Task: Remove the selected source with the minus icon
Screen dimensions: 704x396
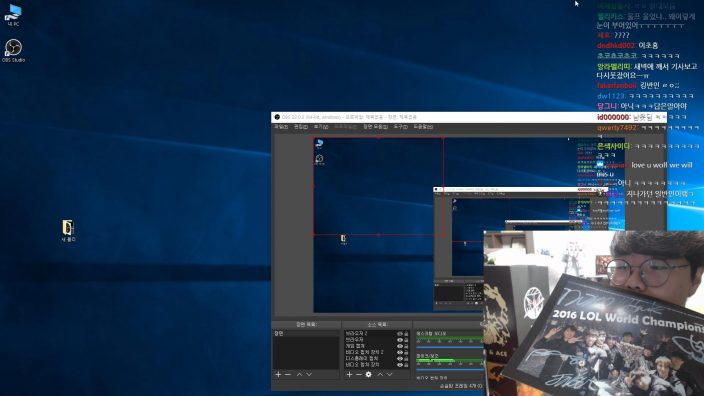Action: point(359,374)
